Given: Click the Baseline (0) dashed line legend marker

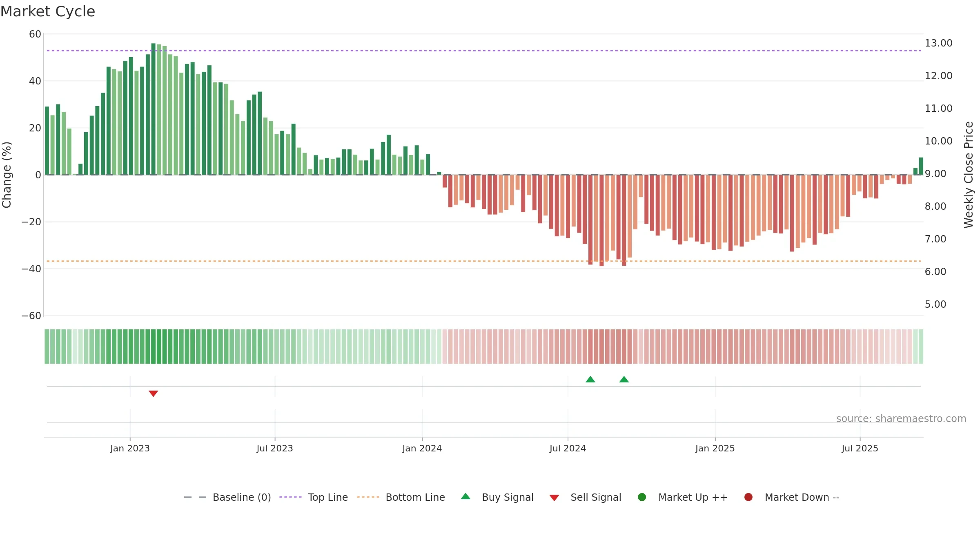Looking at the screenshot, I should point(195,497).
